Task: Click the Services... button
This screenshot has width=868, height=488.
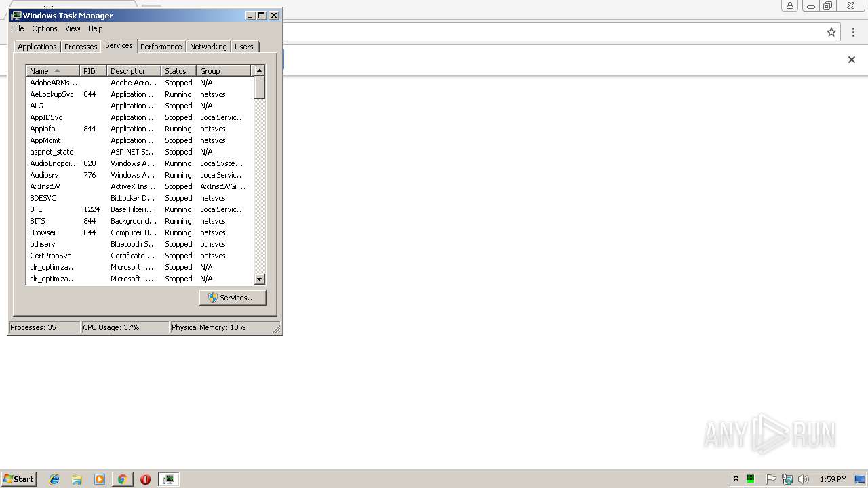Action: point(233,298)
